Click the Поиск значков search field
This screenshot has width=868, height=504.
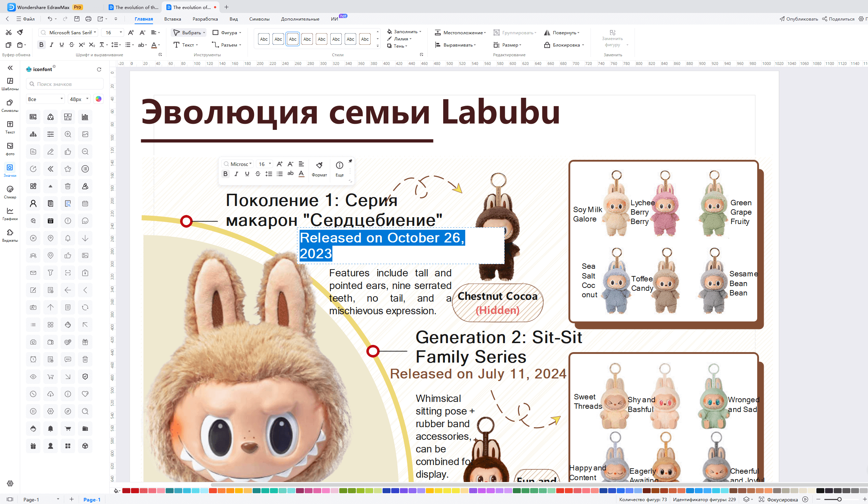point(65,84)
